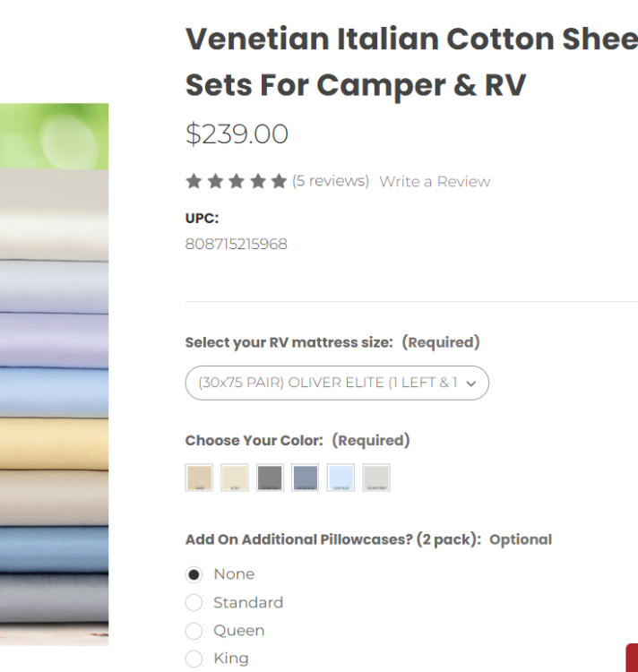Click the Venetian Italian Cotton product title
The width and height of the screenshot is (638, 672).
410,62
